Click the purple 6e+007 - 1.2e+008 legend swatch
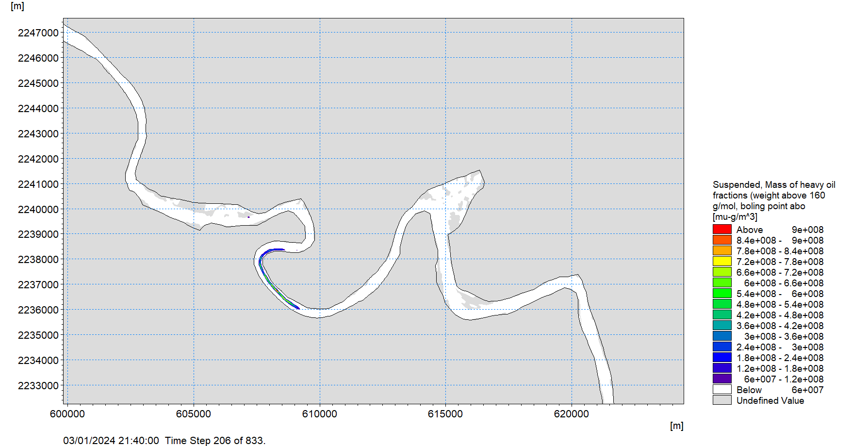This screenshot has width=868, height=446. pyautogui.click(x=722, y=379)
